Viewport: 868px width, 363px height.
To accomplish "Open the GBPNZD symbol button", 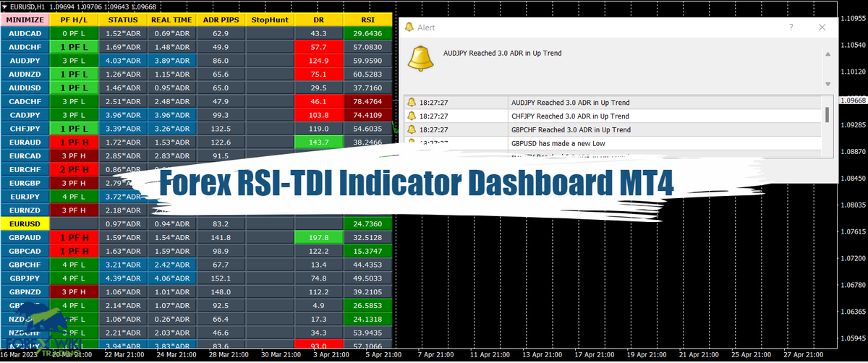I will [x=25, y=292].
